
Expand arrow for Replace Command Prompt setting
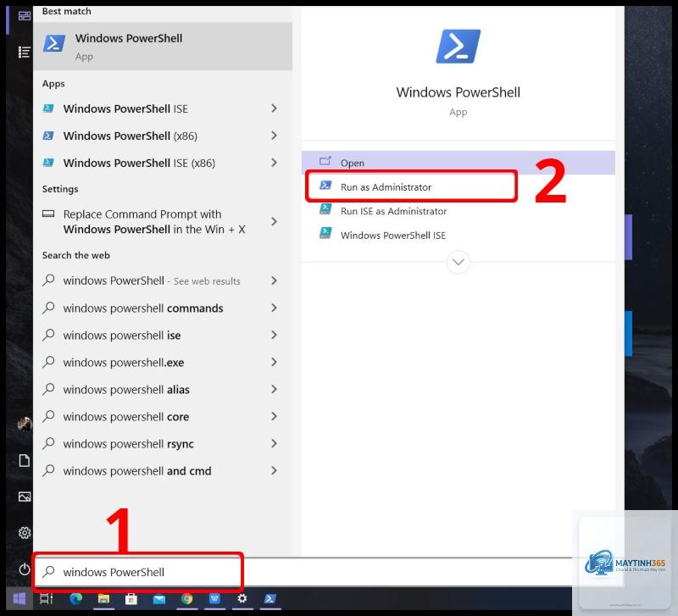(274, 222)
